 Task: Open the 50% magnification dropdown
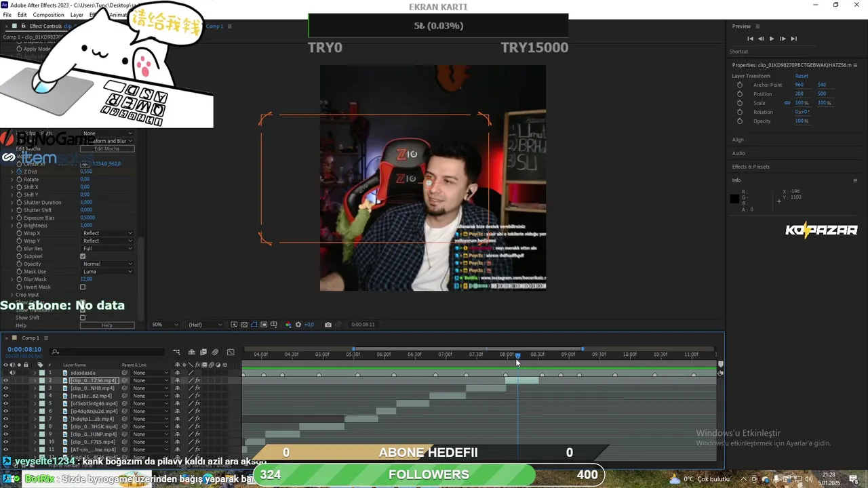[x=165, y=325]
